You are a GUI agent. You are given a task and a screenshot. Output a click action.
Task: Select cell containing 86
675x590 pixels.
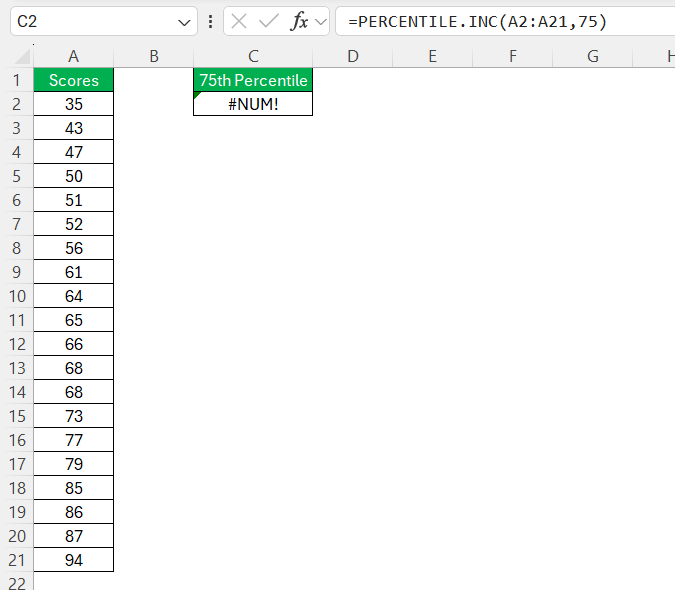(74, 512)
